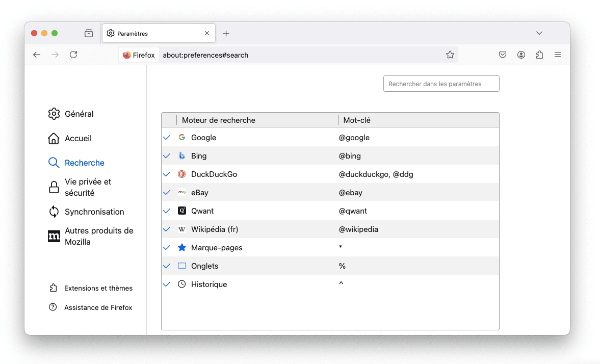Select the @ebay keyword cell
The image size is (600, 364).
[x=351, y=193]
